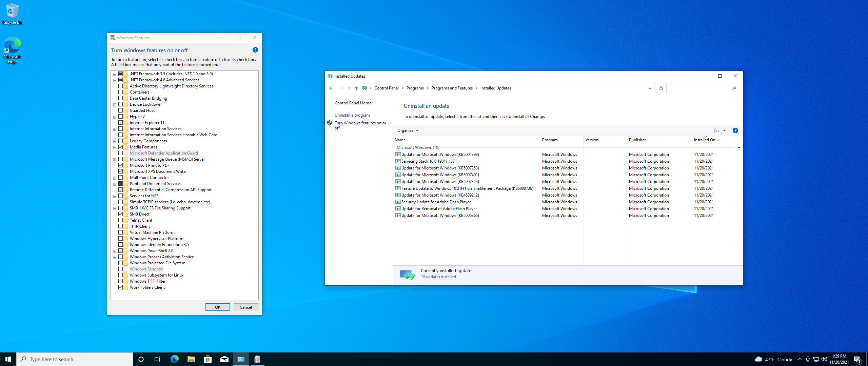Click OK in Windows Features dialog
This screenshot has height=366, width=868.
218,307
